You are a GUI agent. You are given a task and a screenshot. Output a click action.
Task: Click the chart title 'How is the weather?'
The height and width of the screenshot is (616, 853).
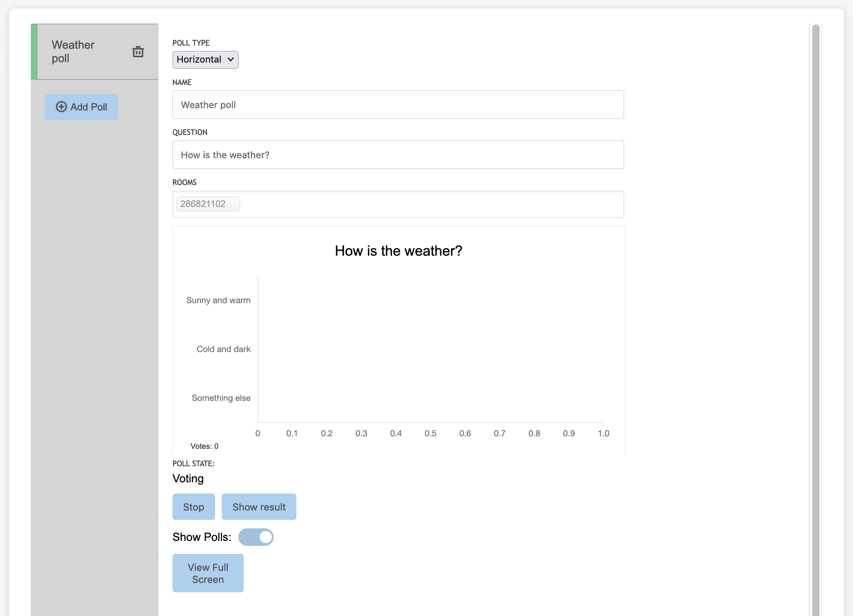click(x=398, y=251)
